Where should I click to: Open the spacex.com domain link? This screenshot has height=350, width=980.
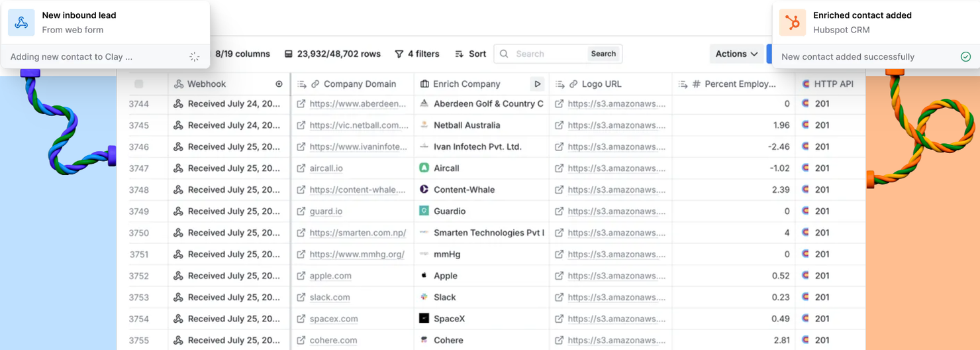pyautogui.click(x=334, y=319)
